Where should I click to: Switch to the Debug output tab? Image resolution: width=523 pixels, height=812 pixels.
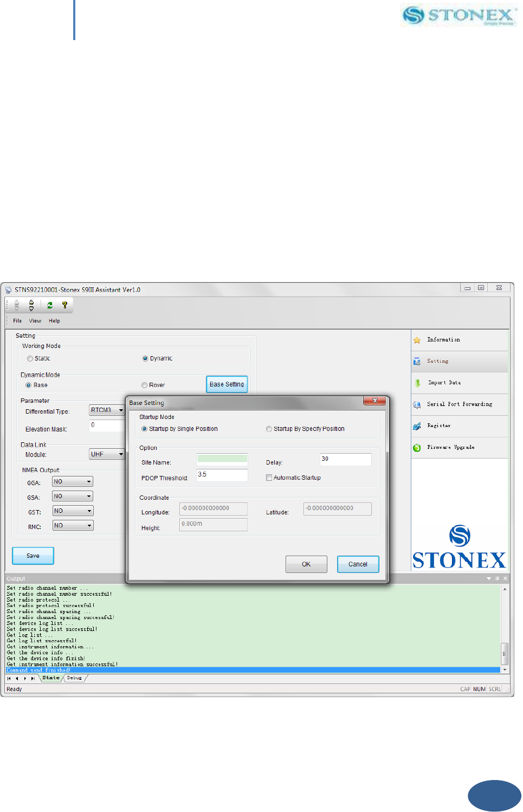coord(75,678)
